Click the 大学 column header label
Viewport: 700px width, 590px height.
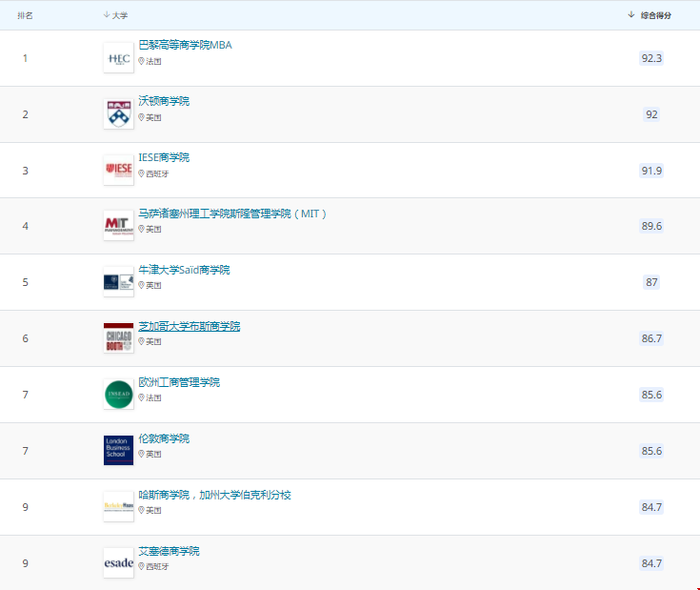click(120, 15)
